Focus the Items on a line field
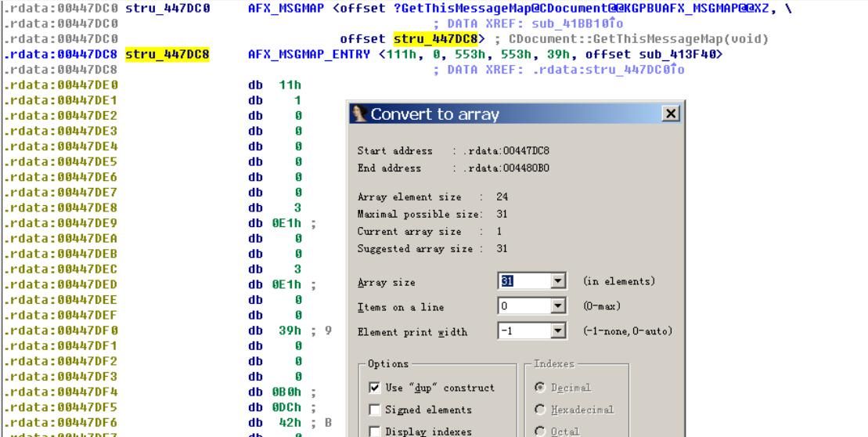Image resolution: width=868 pixels, height=437 pixels. click(x=524, y=307)
